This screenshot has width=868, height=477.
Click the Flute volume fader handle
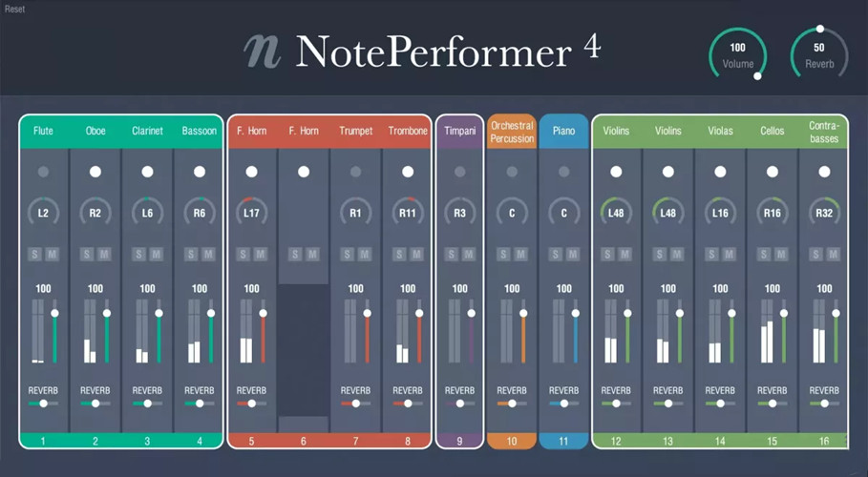pos(54,313)
